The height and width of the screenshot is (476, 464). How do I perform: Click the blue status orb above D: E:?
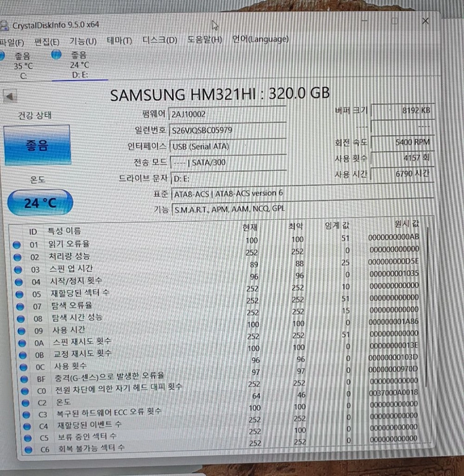point(56,55)
